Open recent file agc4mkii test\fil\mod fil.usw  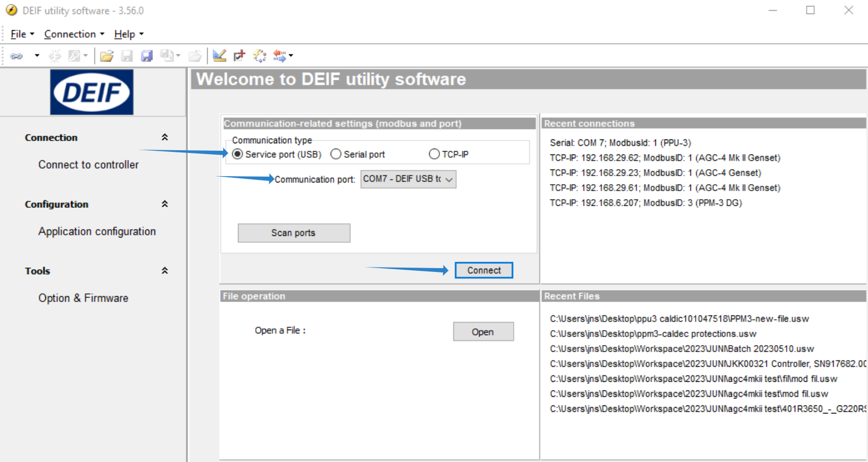click(694, 379)
